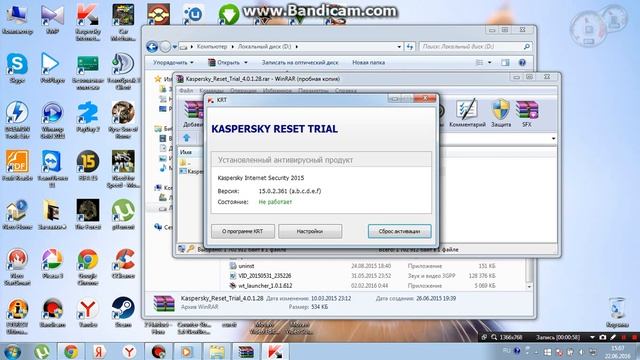The height and width of the screenshot is (360, 640).
Task: Open µTorrent desktop shortcut
Action: [123, 215]
